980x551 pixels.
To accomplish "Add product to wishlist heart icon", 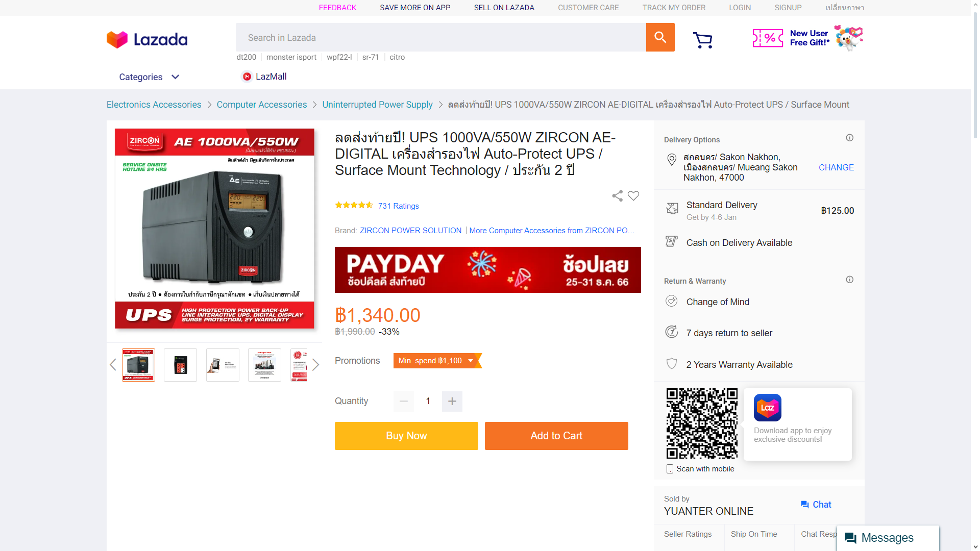I will pos(633,196).
